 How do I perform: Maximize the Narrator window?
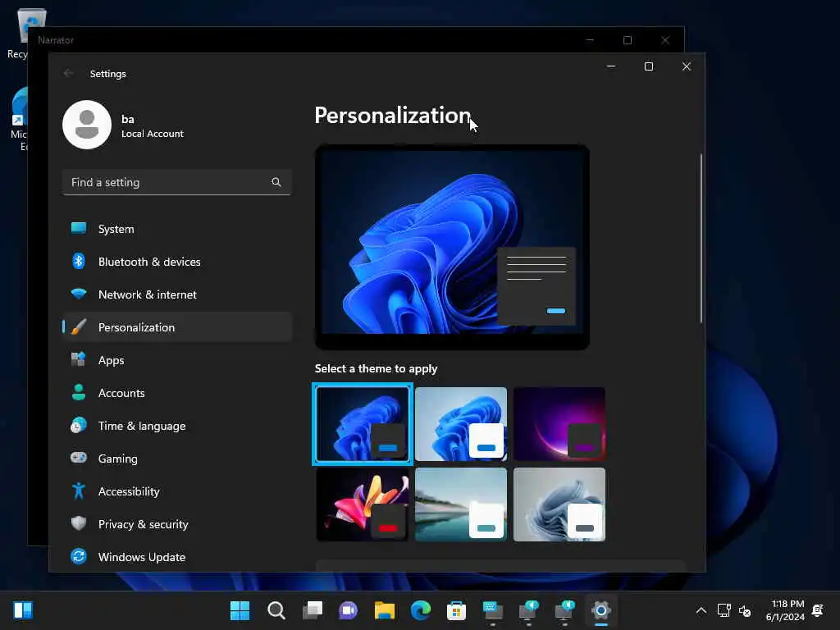pyautogui.click(x=628, y=40)
